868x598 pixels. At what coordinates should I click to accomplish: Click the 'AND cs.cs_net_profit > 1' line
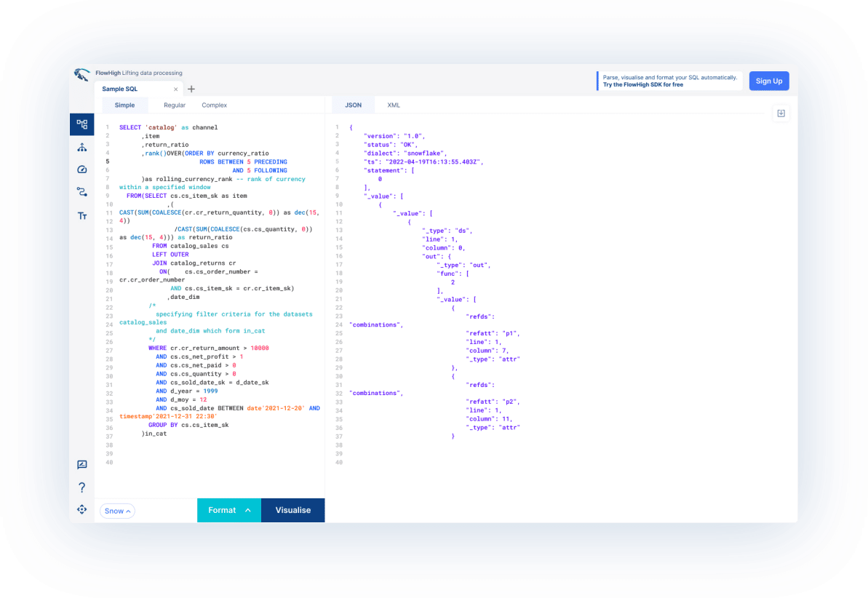coord(199,356)
